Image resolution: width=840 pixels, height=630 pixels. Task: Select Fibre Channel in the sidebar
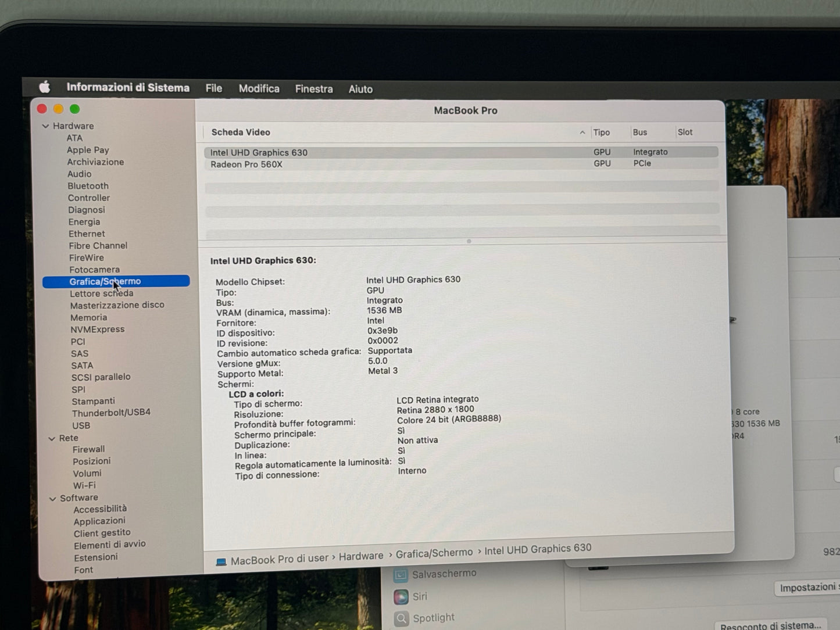pyautogui.click(x=98, y=246)
